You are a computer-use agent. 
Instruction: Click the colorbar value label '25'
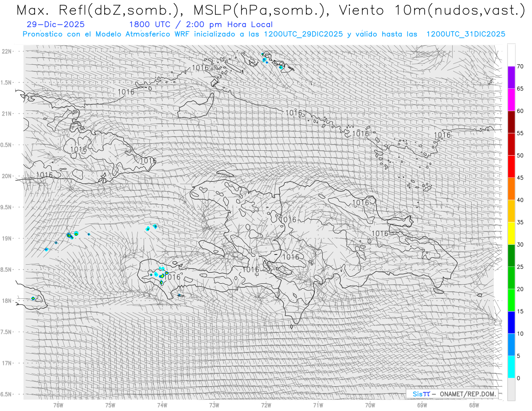(x=520, y=267)
